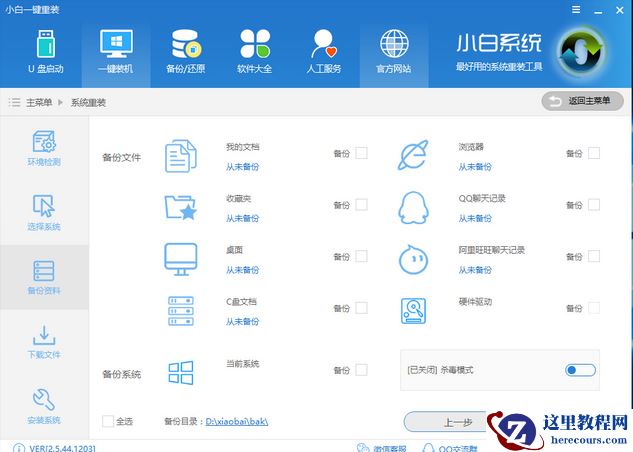Image resolution: width=633 pixels, height=452 pixels.
Task: Click the 收藏夹 star folder icon
Action: coord(180,207)
